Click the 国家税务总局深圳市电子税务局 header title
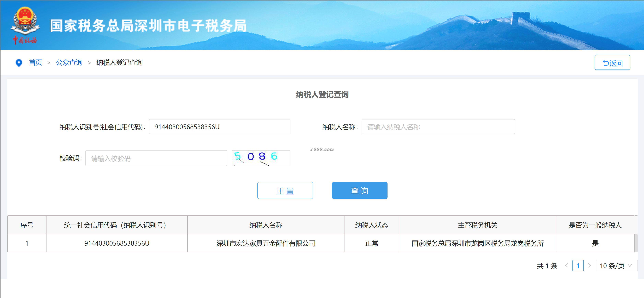The height and width of the screenshot is (298, 644). coord(148,26)
